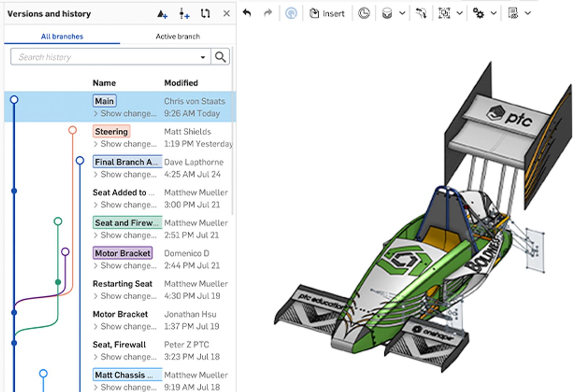Select the Motor Bracket version entry
Viewport: 585px width, 392px height.
pyautogui.click(x=123, y=253)
